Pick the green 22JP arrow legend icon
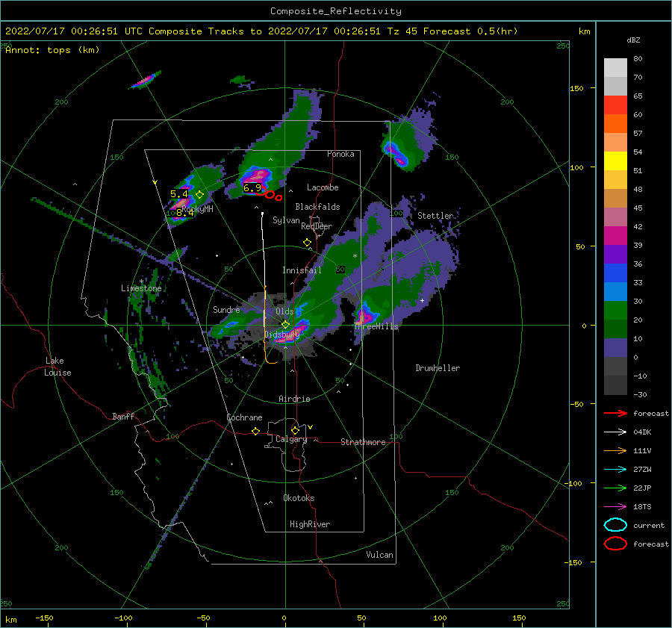This screenshot has width=672, height=628. click(x=615, y=488)
